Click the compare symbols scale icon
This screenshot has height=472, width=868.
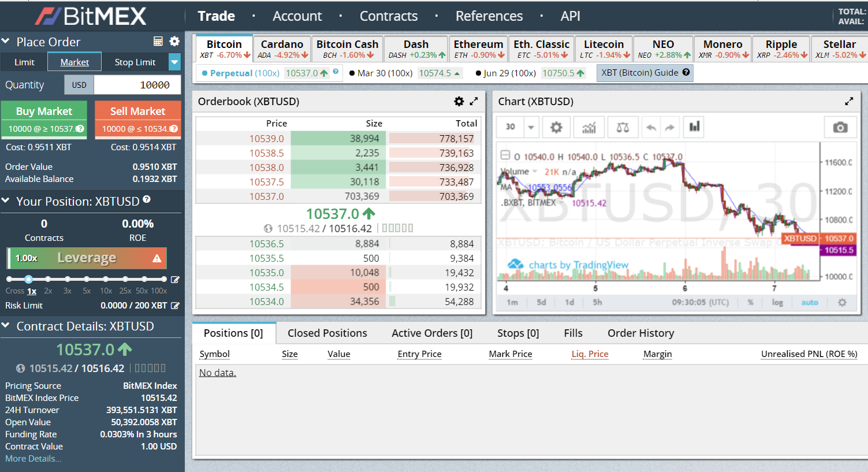[x=623, y=127]
